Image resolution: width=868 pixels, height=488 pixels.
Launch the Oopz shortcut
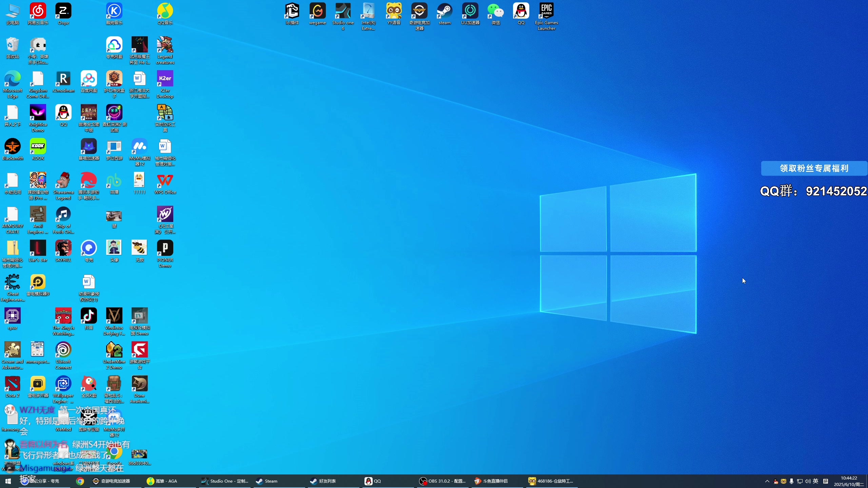click(x=63, y=14)
